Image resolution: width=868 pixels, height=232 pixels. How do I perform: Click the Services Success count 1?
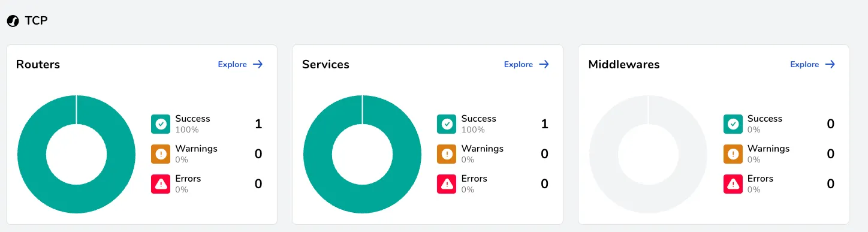pos(544,124)
